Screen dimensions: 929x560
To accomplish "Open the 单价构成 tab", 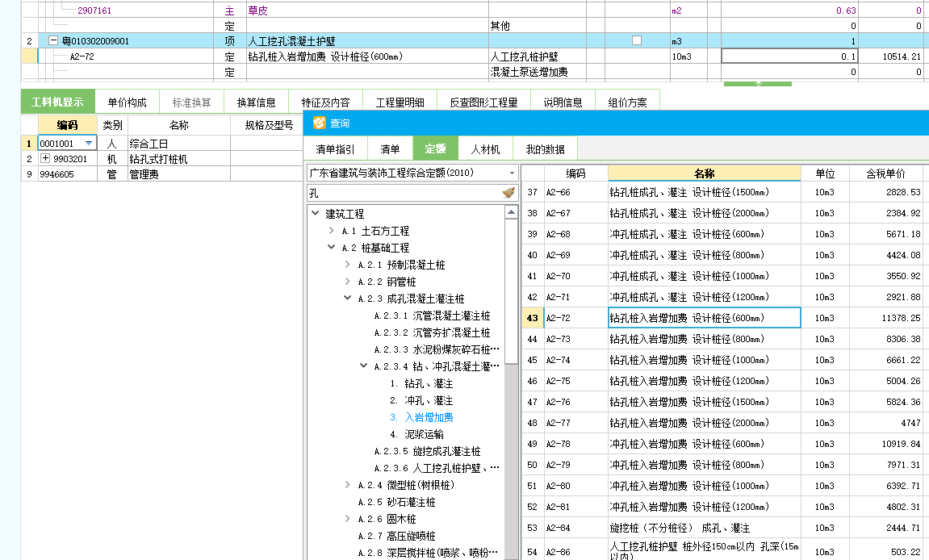I will pos(127,102).
